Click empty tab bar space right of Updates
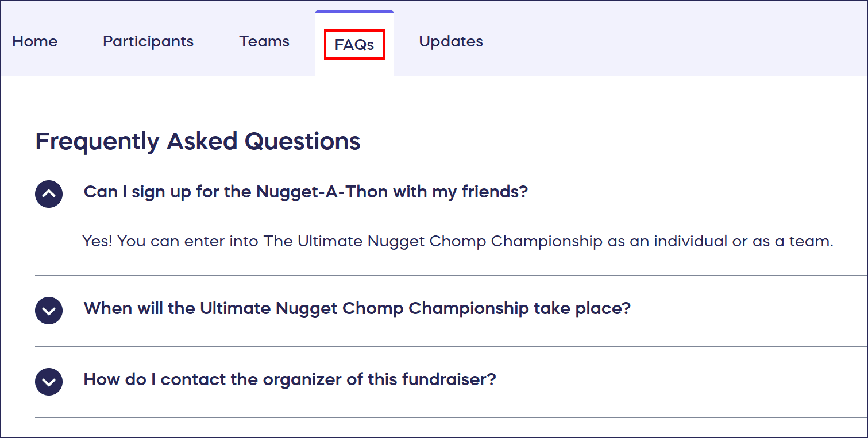The image size is (868, 438). click(x=661, y=41)
